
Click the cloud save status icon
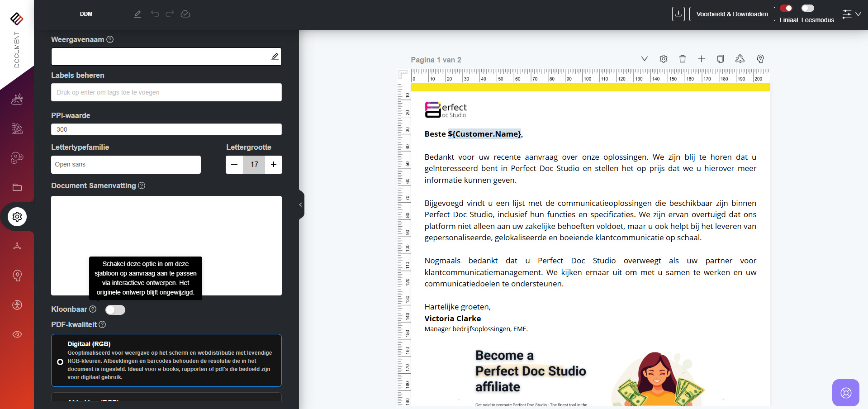185,14
